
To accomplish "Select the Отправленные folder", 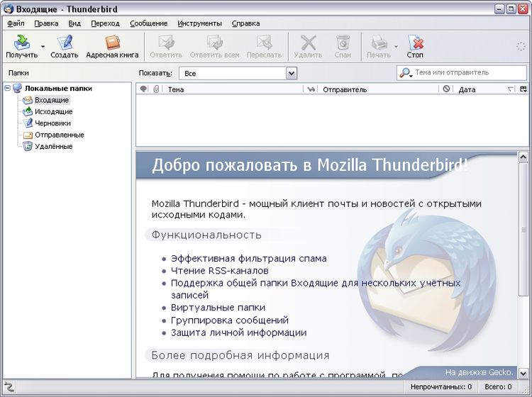I will pyautogui.click(x=60, y=135).
